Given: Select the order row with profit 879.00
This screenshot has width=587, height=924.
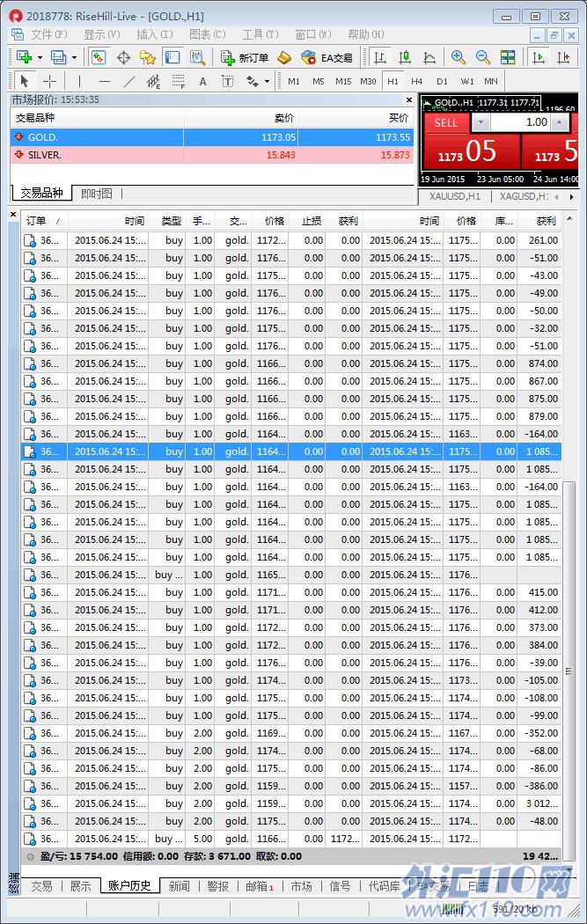Looking at the screenshot, I should (291, 416).
